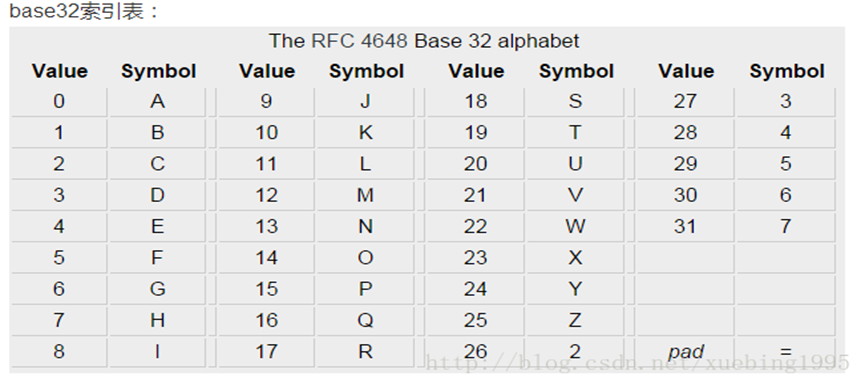Click the last 'Symbol' column header

click(x=787, y=71)
